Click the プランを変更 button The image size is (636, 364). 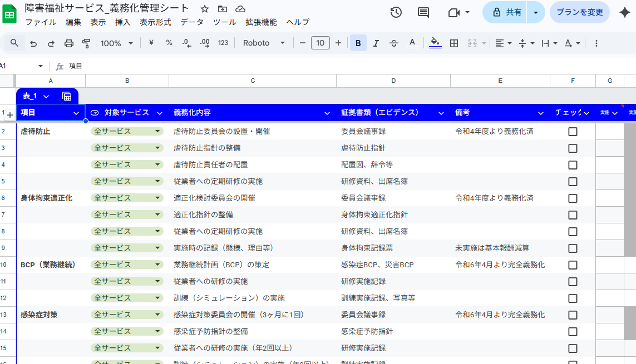(x=579, y=12)
